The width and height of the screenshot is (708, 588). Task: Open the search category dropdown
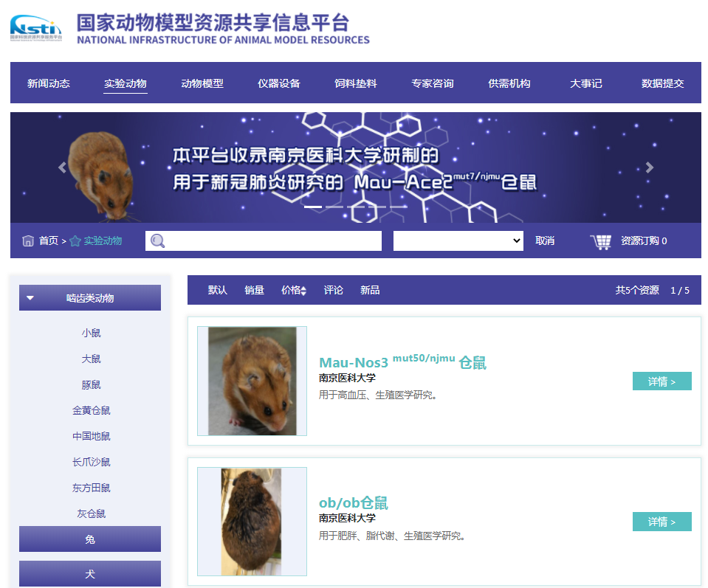click(458, 241)
